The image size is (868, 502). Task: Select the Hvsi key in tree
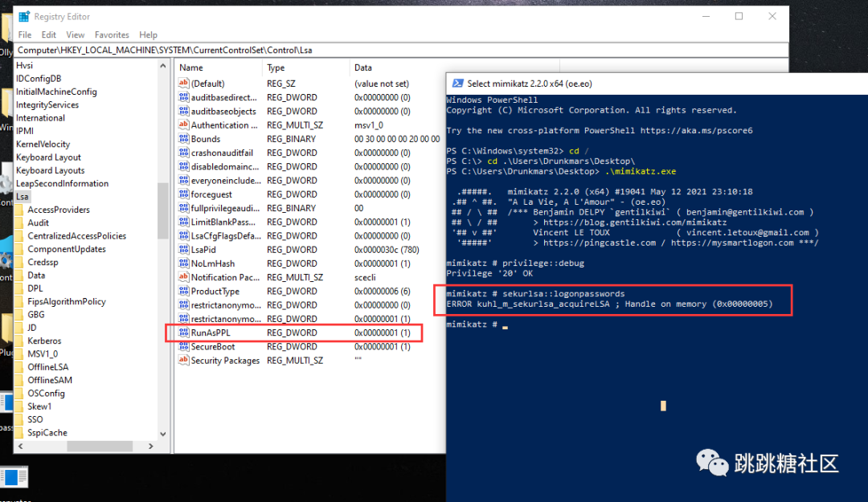coord(24,65)
